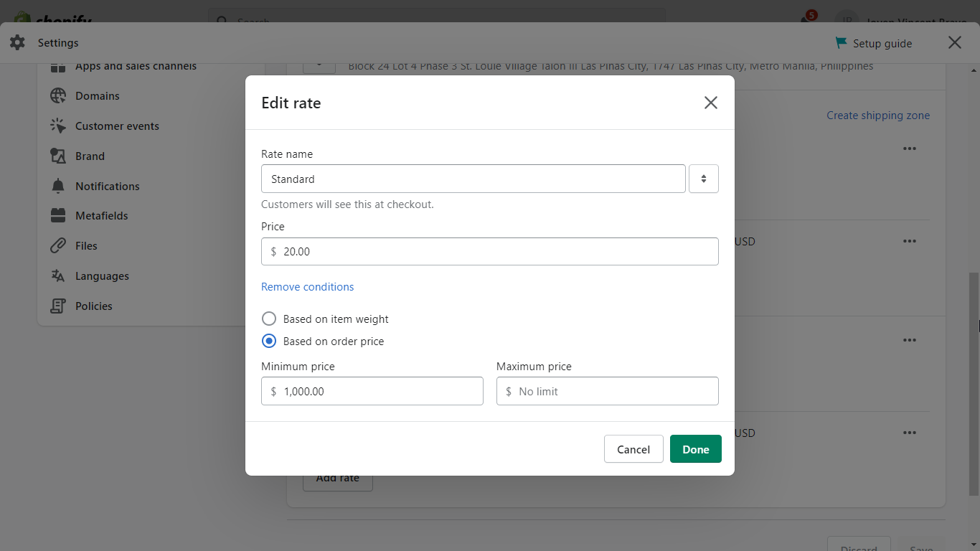Click the Files paperclip icon

(x=58, y=246)
